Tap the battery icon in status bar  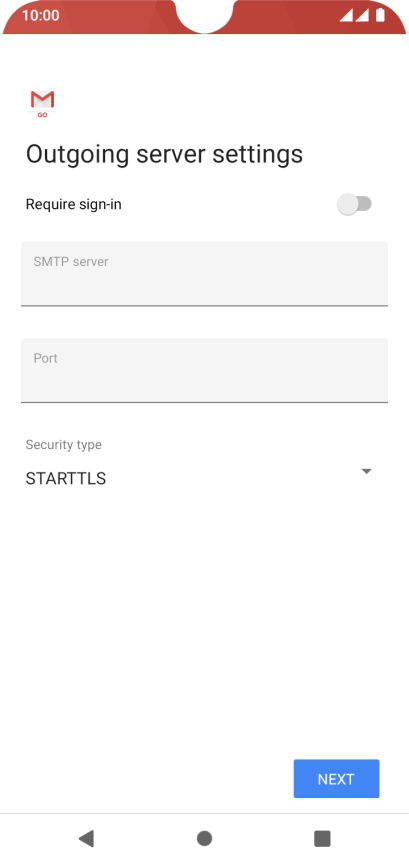coord(380,15)
